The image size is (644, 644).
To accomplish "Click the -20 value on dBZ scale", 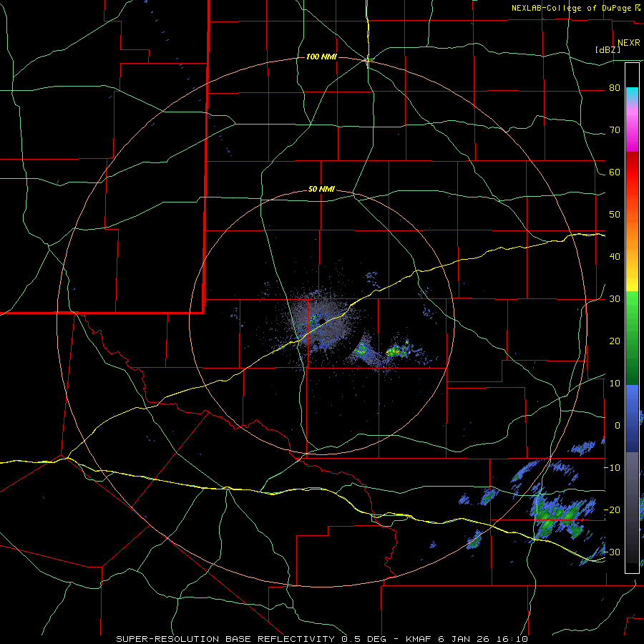I will point(612,509).
